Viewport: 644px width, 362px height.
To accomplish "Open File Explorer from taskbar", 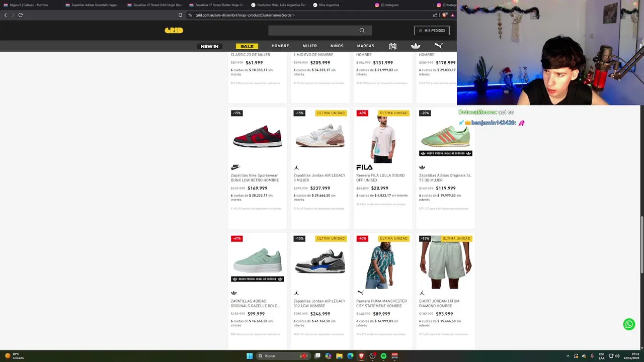I will [x=339, y=356].
